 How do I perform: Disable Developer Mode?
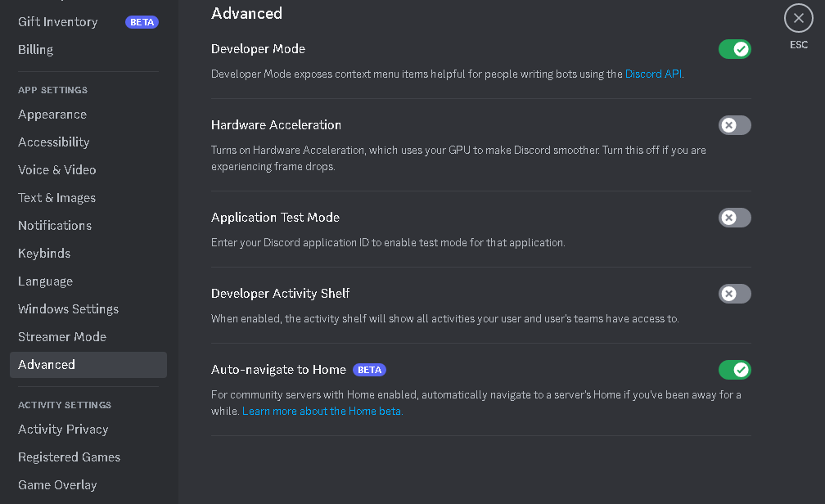(734, 48)
